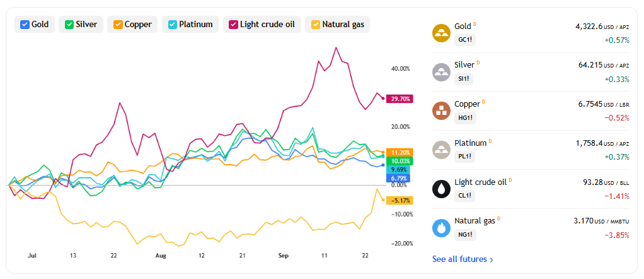Click Copper's −0.52% change
This screenshot has width=644, height=279.
pyautogui.click(x=617, y=118)
